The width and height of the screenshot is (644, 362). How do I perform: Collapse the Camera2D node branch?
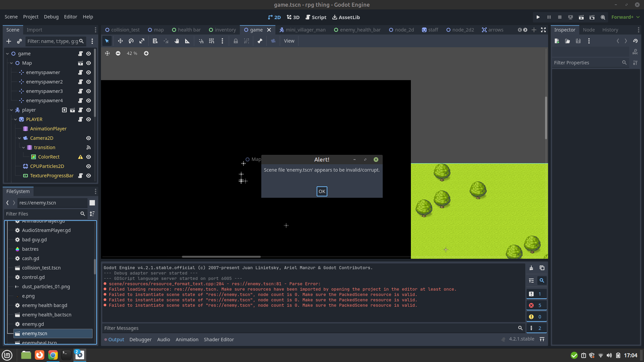[x=19, y=138]
